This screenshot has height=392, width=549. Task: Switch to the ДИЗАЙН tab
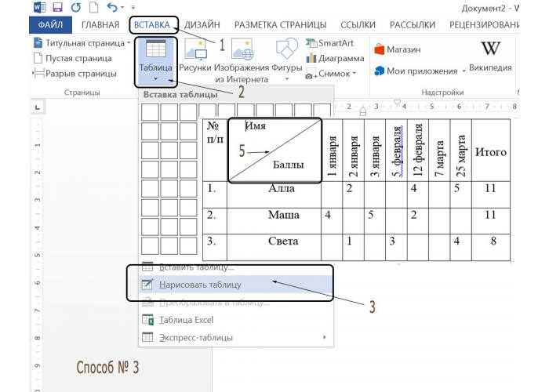[x=202, y=25]
